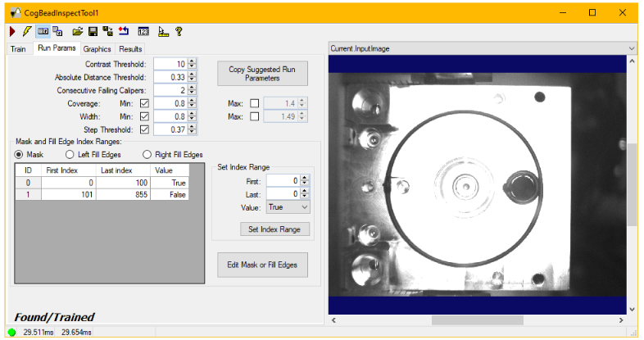Click the Value cell False
The height and width of the screenshot is (340, 644).
click(170, 195)
